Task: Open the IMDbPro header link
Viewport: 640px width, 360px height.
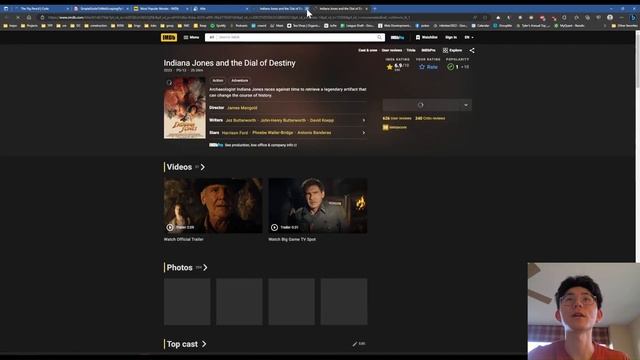Action: 397,38
